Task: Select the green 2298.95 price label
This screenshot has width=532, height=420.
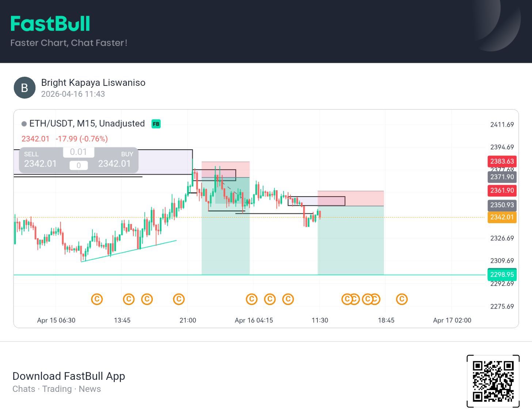Action: 502,274
